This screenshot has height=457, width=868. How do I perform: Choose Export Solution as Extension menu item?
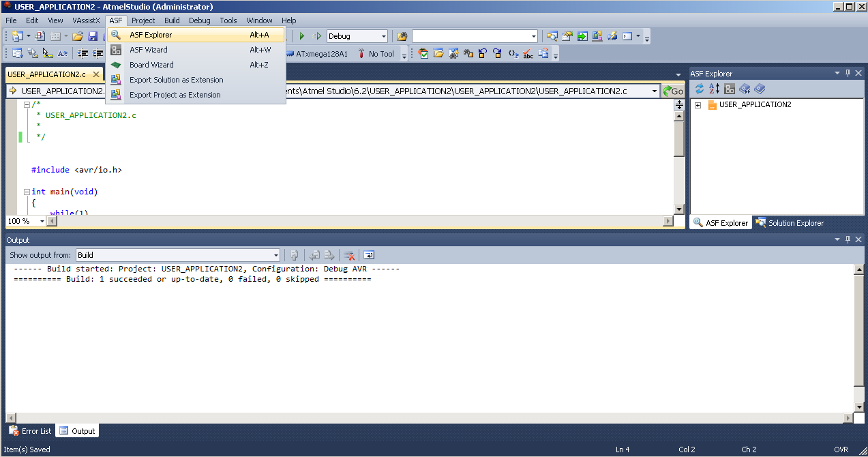pyautogui.click(x=196, y=80)
